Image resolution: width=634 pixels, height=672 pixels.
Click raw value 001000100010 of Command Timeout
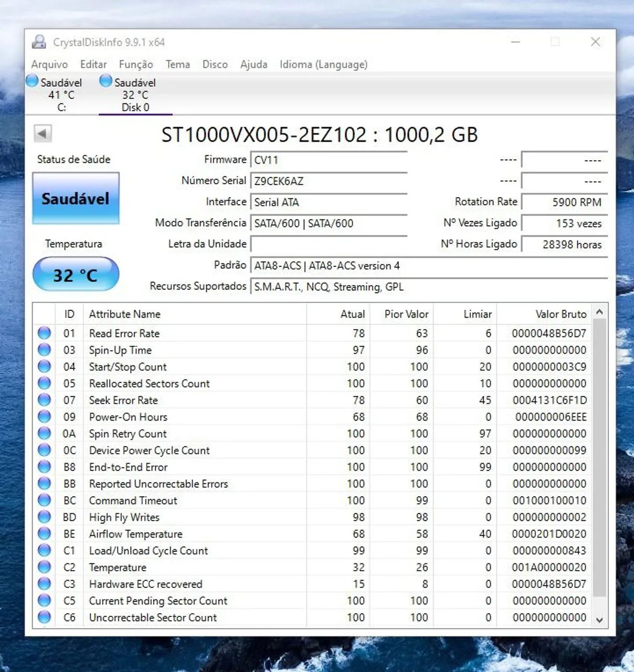(x=550, y=500)
